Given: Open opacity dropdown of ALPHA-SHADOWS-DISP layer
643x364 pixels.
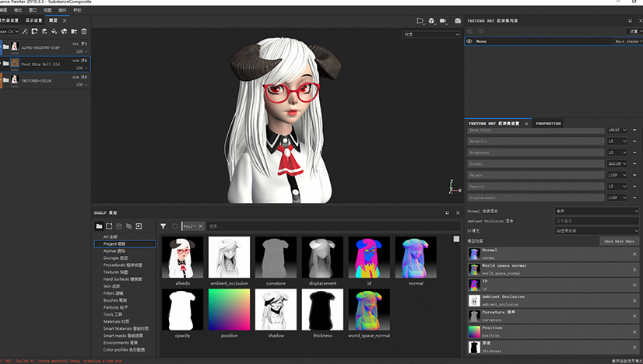Looking at the screenshot, I should point(82,51).
